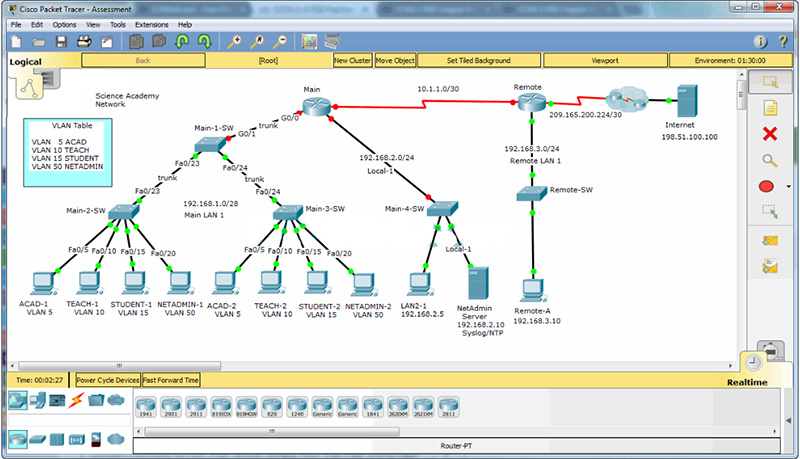The width and height of the screenshot is (800, 459).
Task: Save the network with the floppy icon
Action: click(61, 42)
